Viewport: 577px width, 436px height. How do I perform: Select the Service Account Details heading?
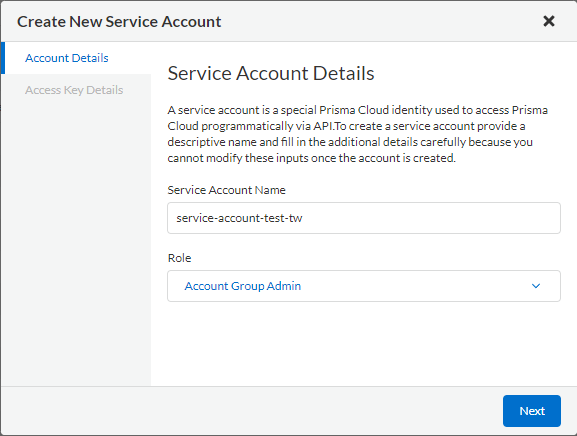271,73
